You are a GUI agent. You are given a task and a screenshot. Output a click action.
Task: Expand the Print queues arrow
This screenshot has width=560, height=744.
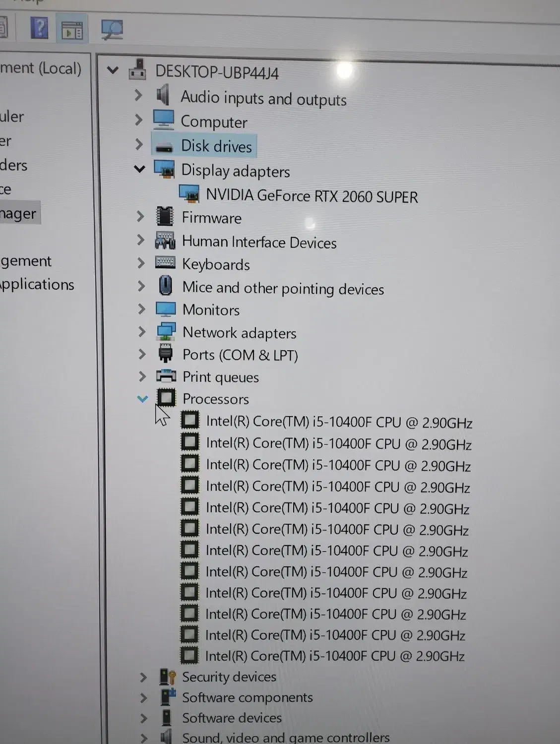tap(142, 376)
